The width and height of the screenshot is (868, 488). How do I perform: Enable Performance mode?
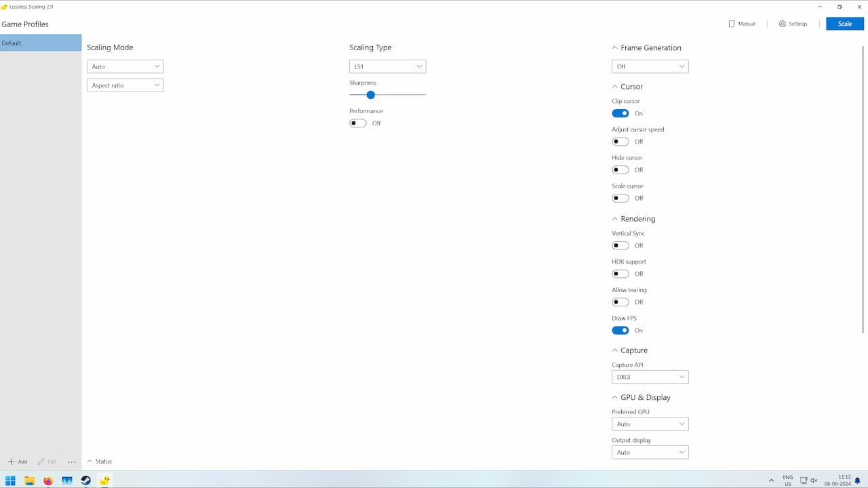point(357,123)
